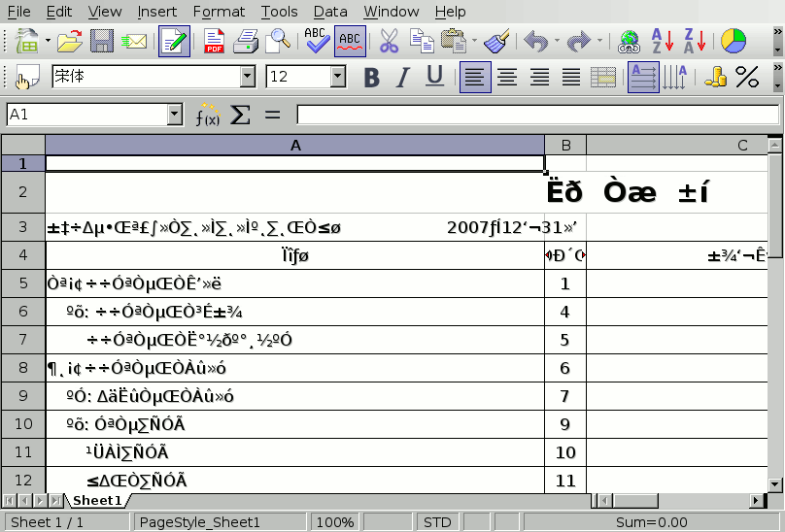This screenshot has height=532, width=785.
Task: Open the Name Box cell reference dropdown
Action: (175, 115)
